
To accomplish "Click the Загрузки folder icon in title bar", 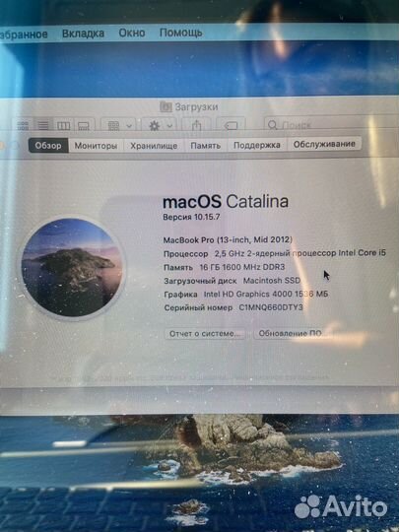I will [166, 106].
